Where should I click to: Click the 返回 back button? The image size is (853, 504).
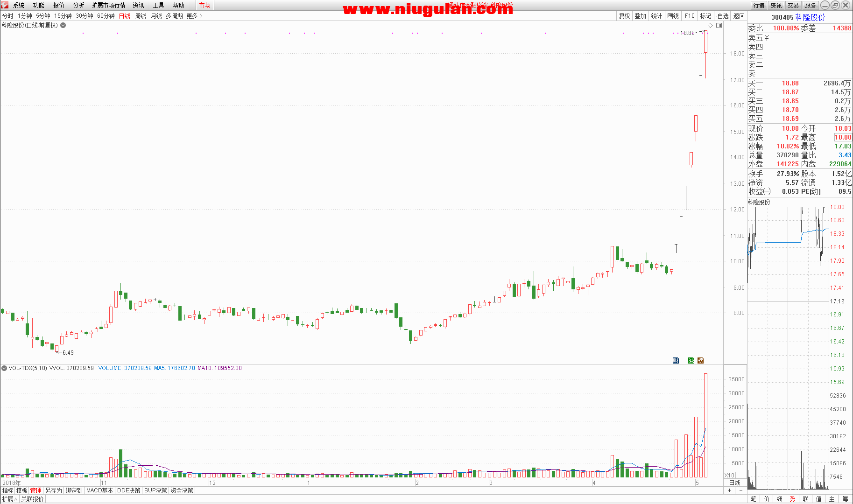pyautogui.click(x=739, y=16)
